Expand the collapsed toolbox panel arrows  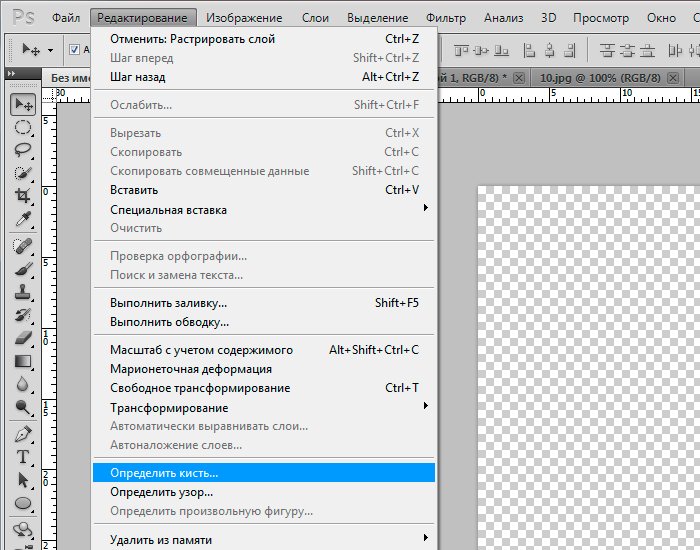tap(12, 73)
